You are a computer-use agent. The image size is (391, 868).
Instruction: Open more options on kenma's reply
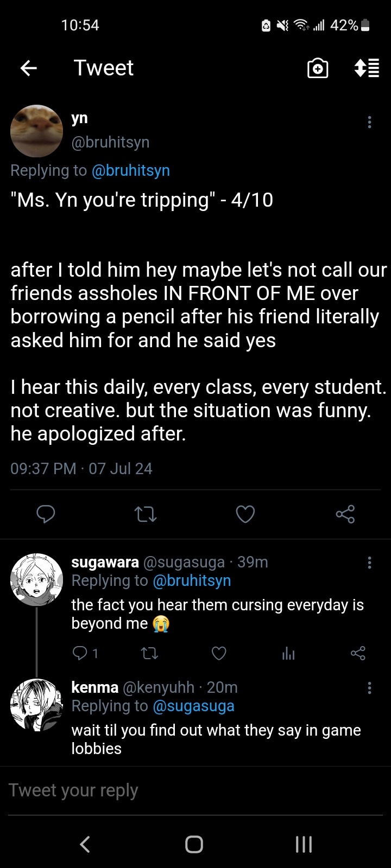(369, 688)
